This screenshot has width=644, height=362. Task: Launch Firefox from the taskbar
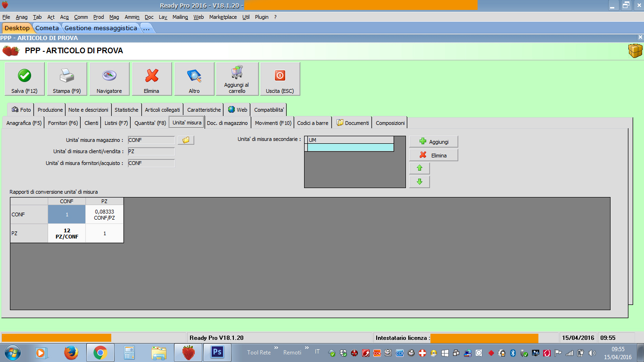click(x=71, y=352)
